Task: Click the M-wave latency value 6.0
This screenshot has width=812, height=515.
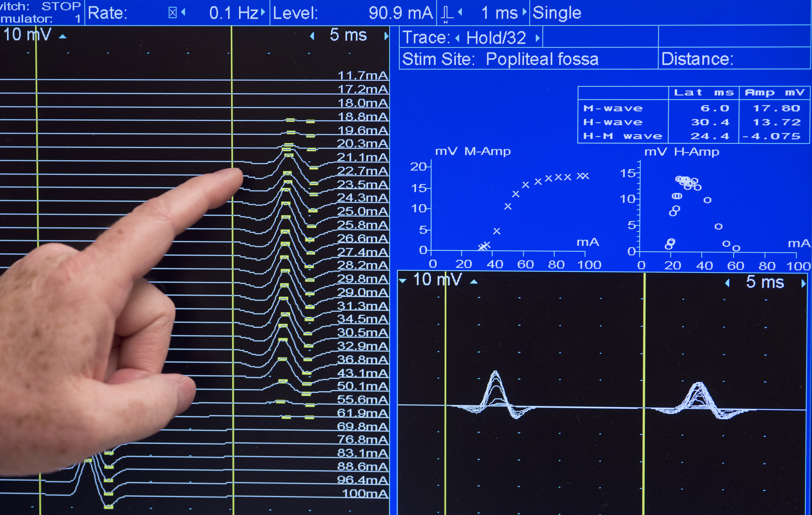Action: coord(715,108)
